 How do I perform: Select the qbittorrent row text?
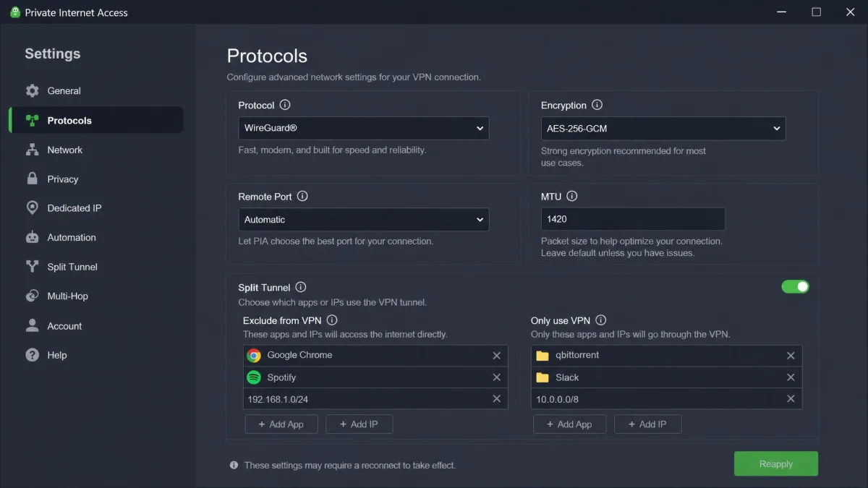click(577, 355)
